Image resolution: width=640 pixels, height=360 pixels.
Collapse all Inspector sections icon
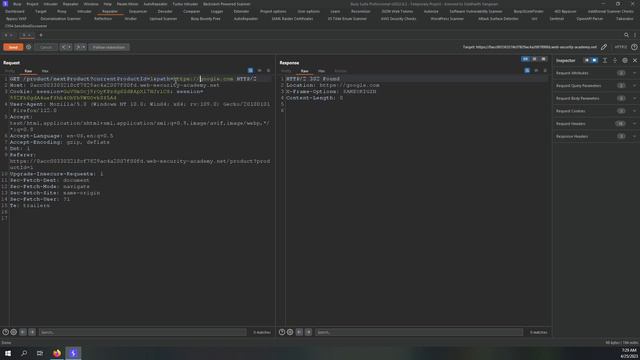coord(615,60)
